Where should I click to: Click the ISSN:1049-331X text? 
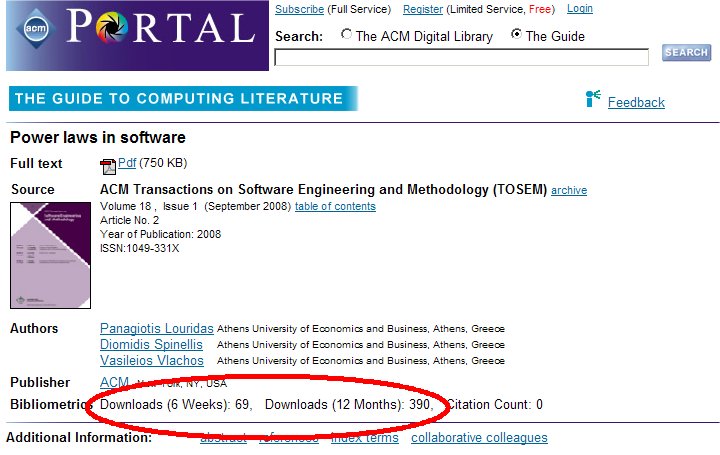tap(140, 248)
